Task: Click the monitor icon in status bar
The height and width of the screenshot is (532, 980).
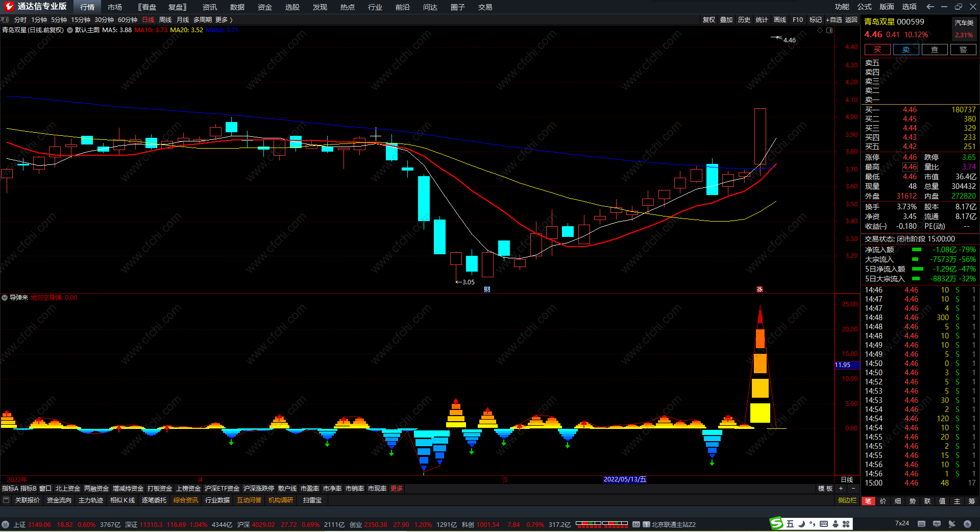Action: (937, 524)
